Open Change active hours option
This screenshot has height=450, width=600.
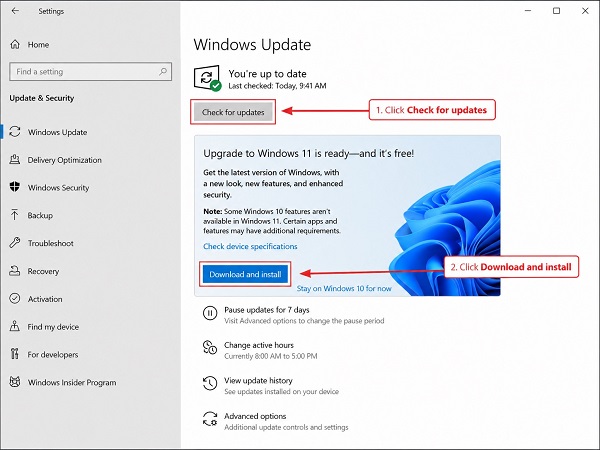259,345
